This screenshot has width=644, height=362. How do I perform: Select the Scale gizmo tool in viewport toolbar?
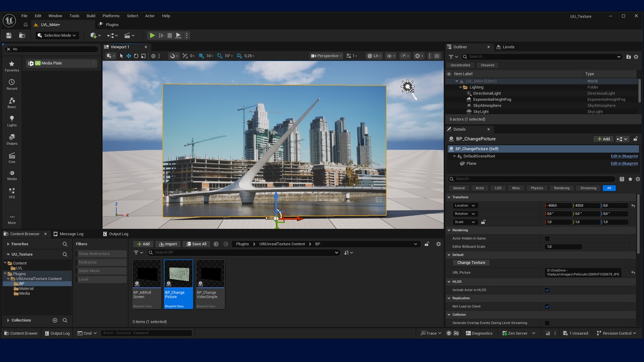tap(143, 56)
